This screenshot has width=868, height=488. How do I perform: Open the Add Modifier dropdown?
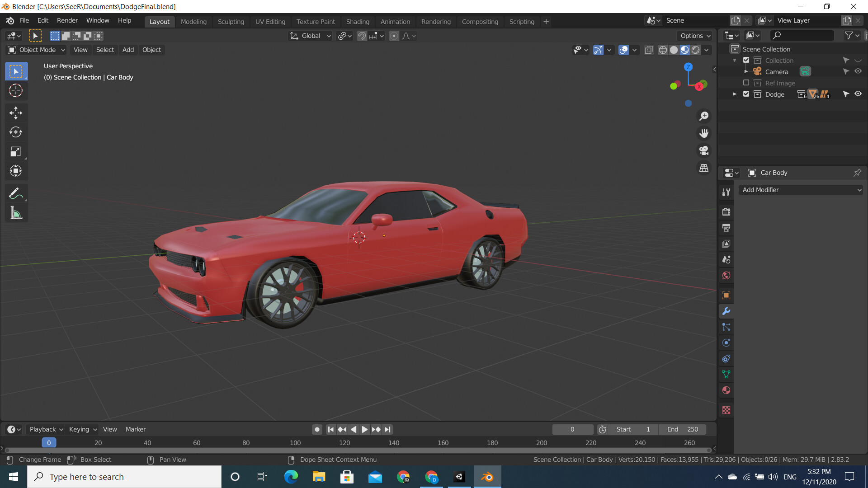click(x=801, y=190)
